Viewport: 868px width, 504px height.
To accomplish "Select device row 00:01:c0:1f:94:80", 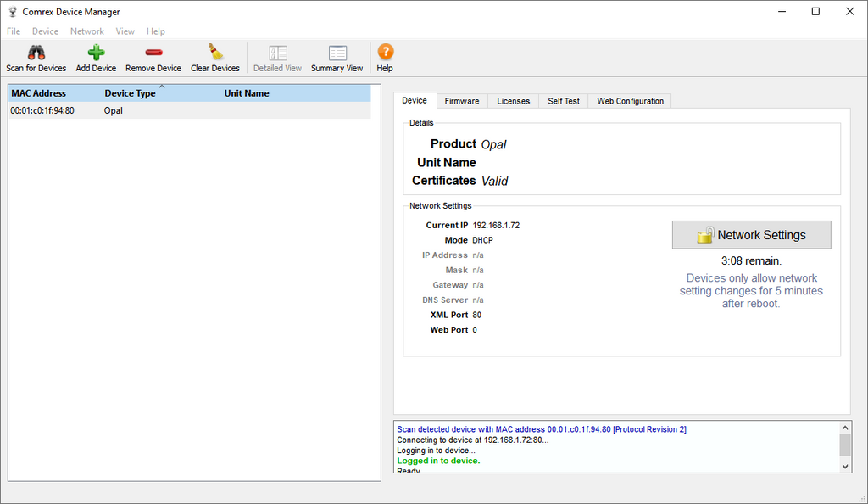I will coord(190,110).
